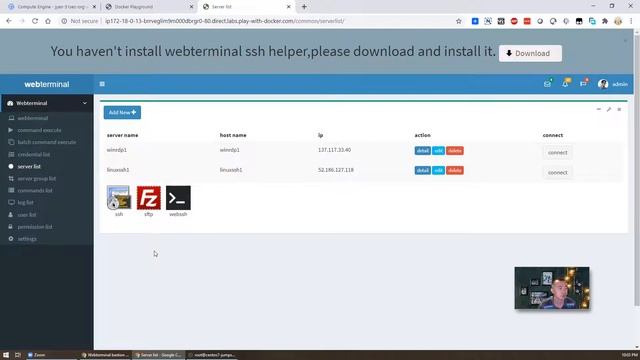Go back to the previous browser page

pyautogui.click(x=9, y=21)
